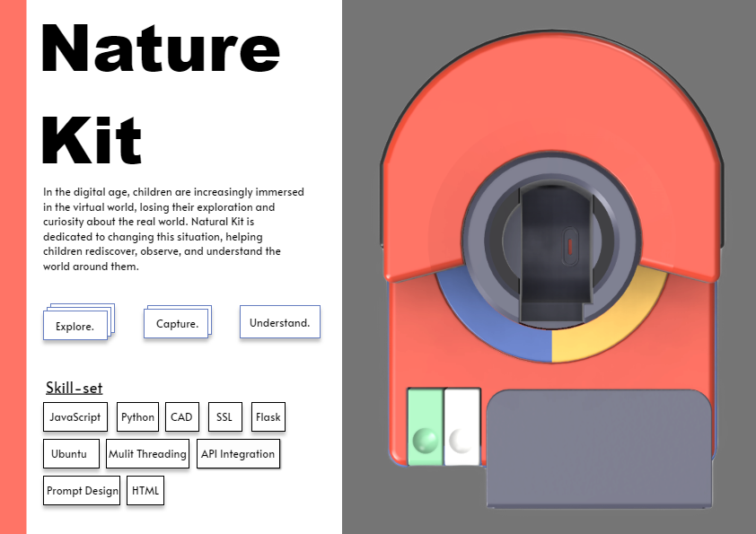
Task: Open the Skill-set section heading
Action: coord(74,388)
